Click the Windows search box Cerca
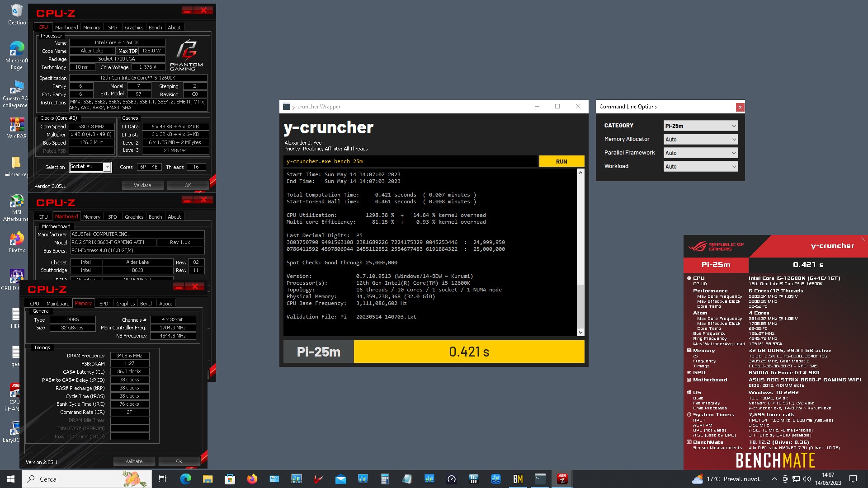The width and height of the screenshot is (868, 488). tap(87, 479)
